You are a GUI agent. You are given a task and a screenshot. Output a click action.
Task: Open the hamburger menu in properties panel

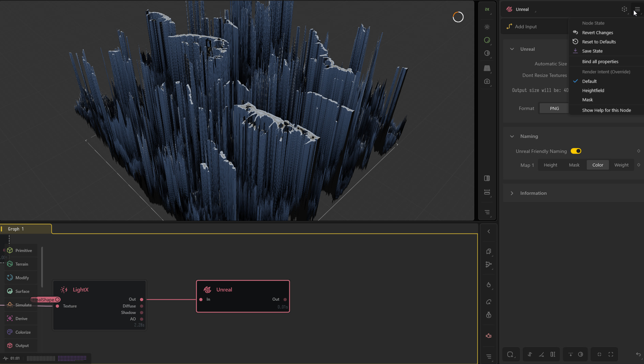click(637, 9)
